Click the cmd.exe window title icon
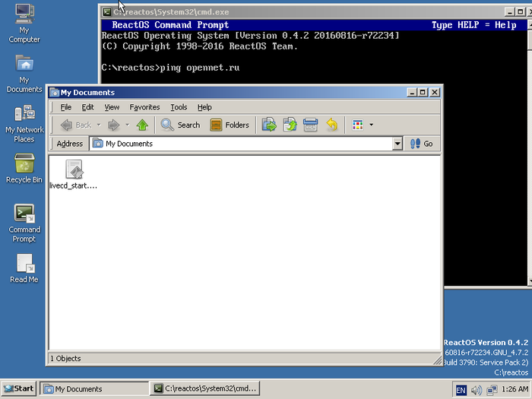Viewport: 532px width, 399px height. click(x=107, y=12)
